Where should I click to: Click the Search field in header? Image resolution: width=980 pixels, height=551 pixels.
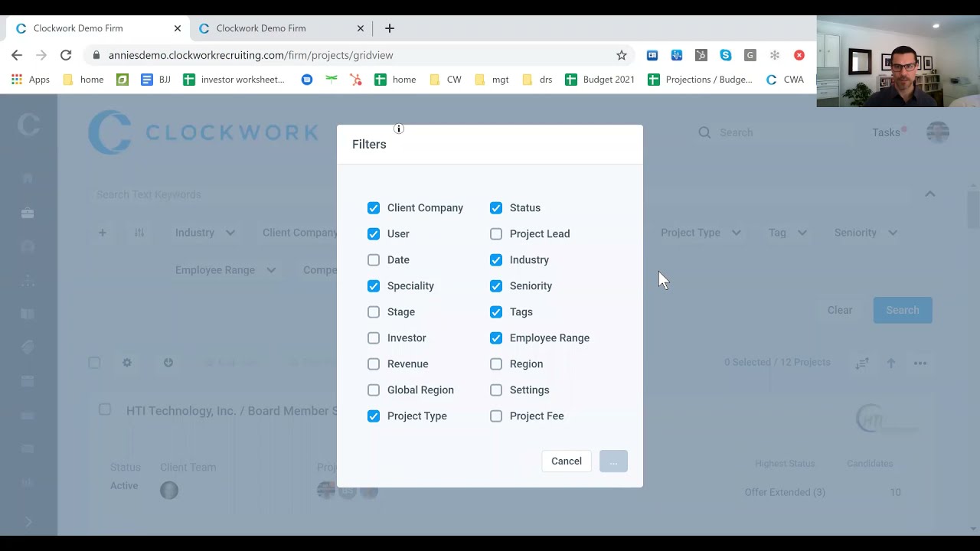(x=773, y=132)
